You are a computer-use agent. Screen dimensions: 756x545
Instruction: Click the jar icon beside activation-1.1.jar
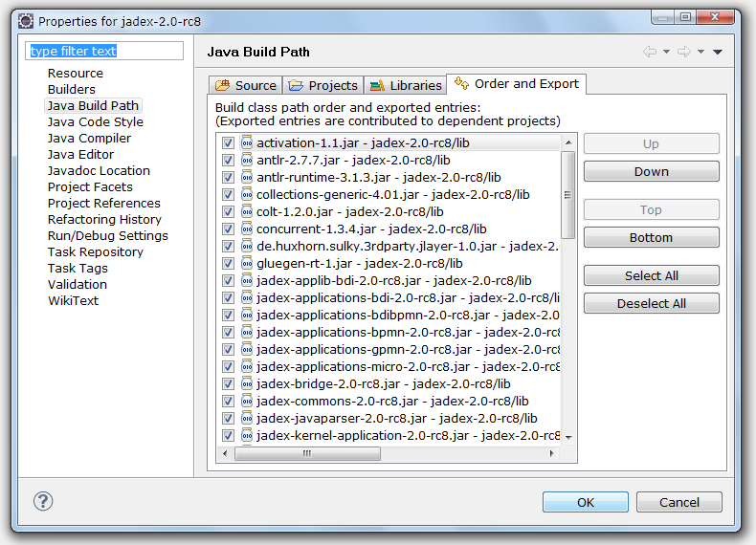click(246, 143)
